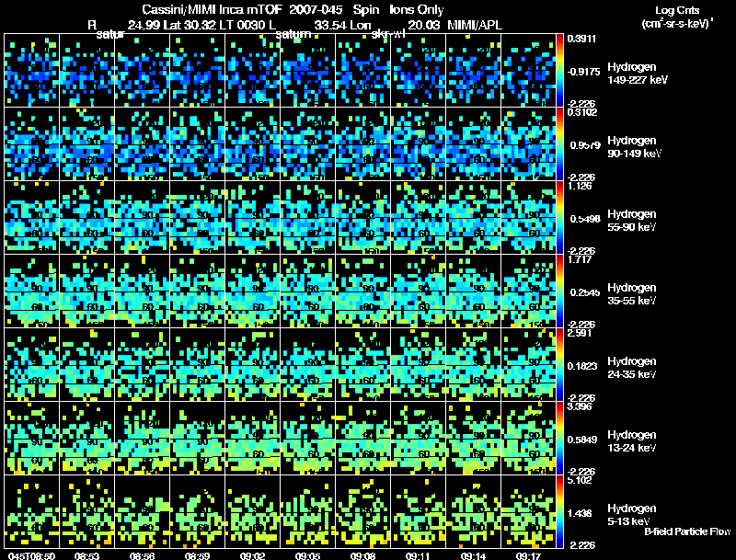736x560 pixels.
Task: Open the 09:05 panel in 35-55 keV row
Action: (307, 291)
